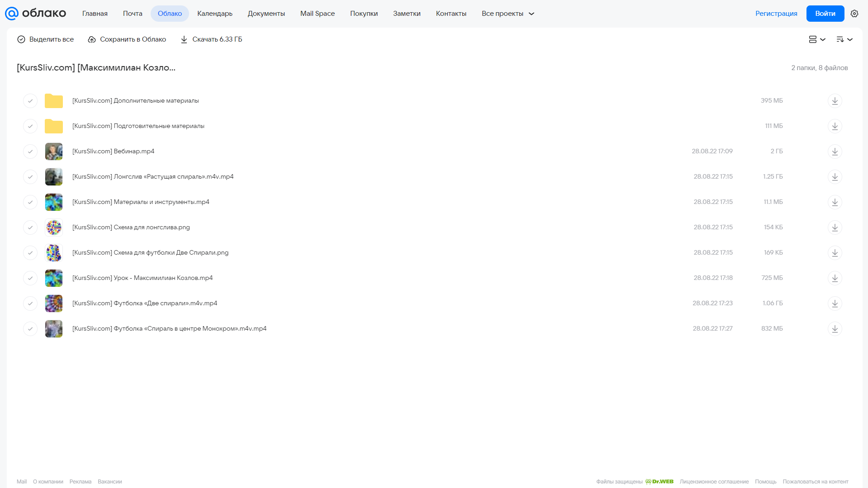Click Скачать 6.33 ГБ download all

211,39
